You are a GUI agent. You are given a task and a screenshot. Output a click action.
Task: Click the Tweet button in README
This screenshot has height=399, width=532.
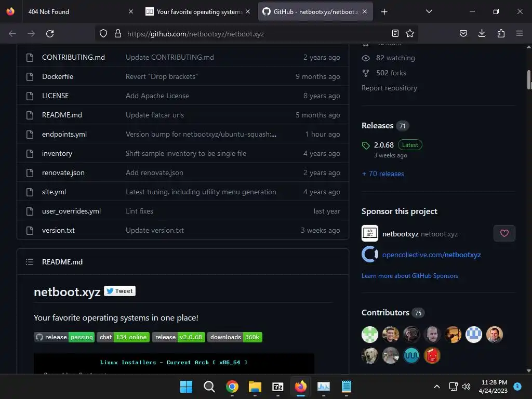tap(120, 291)
